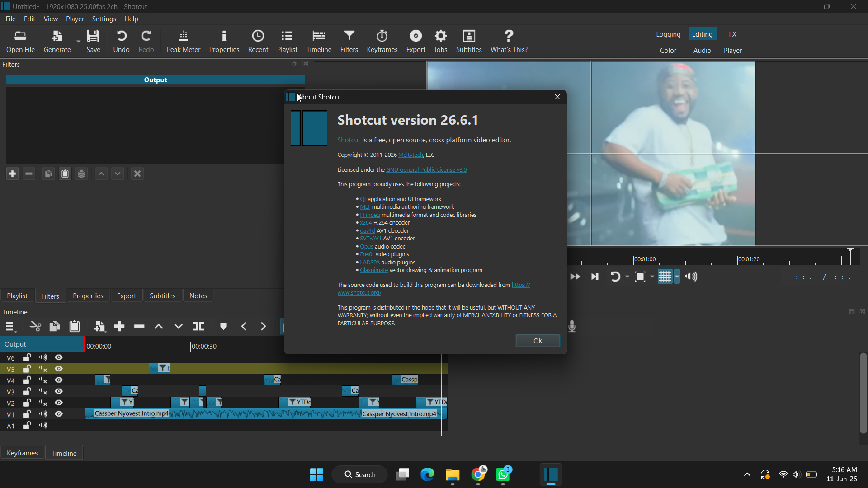
Task: Open the Player menu
Action: click(x=75, y=19)
